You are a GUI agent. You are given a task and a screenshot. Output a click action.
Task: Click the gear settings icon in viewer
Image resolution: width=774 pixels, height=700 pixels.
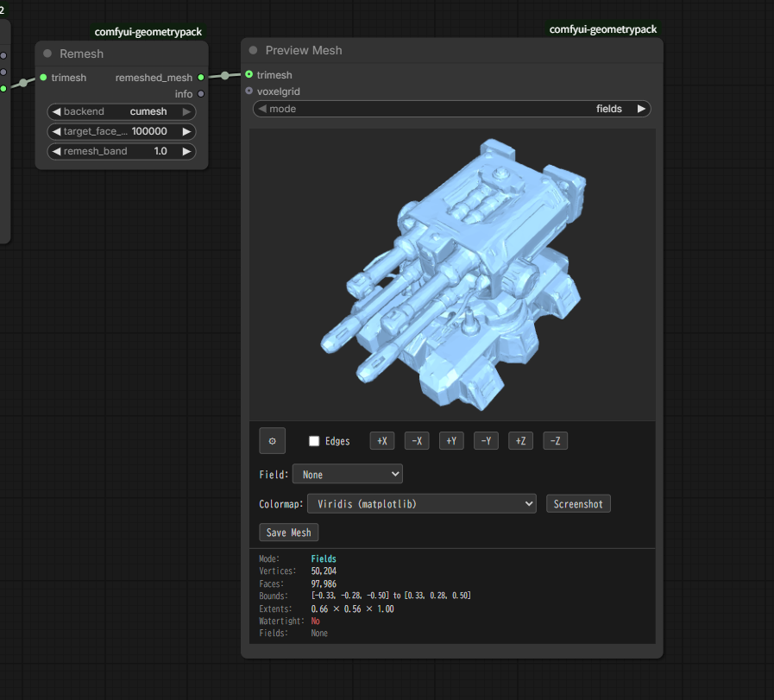point(272,441)
